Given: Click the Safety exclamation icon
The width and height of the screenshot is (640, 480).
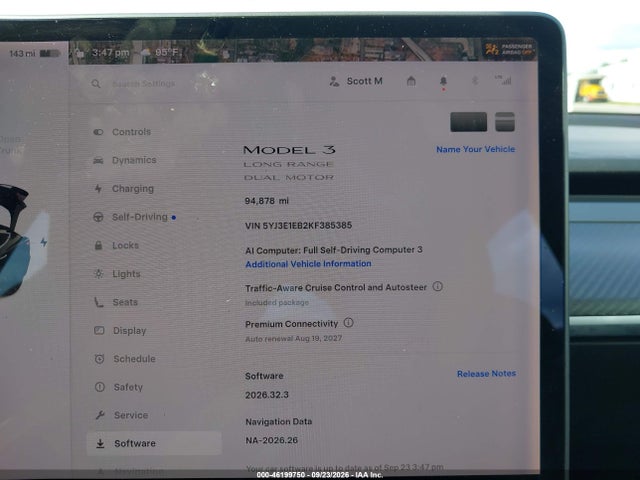Looking at the screenshot, I should 100,387.
